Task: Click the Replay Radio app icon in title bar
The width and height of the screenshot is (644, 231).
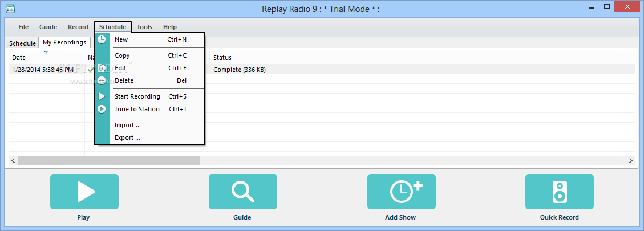Action: pyautogui.click(x=10, y=9)
